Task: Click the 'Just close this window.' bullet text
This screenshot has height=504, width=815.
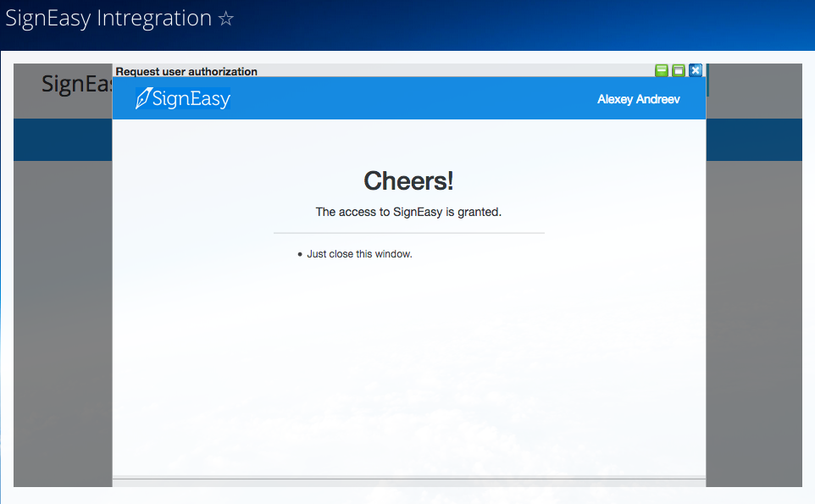Action: [x=359, y=254]
